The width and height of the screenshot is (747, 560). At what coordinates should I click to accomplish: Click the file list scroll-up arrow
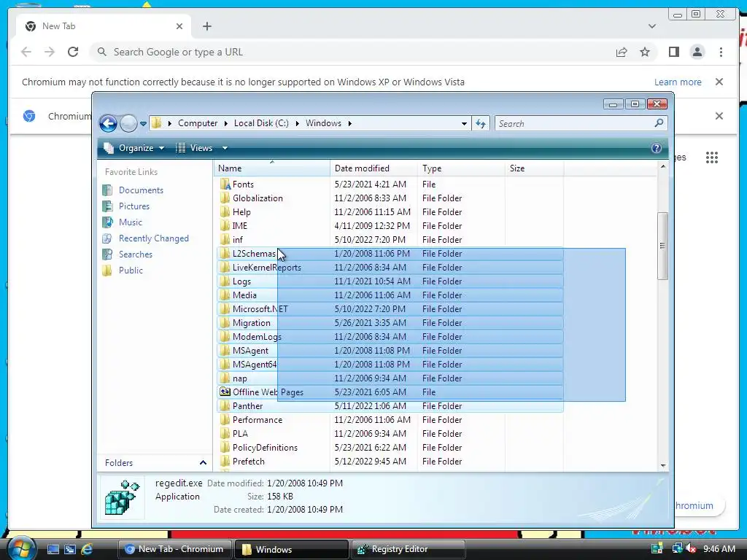click(x=662, y=167)
